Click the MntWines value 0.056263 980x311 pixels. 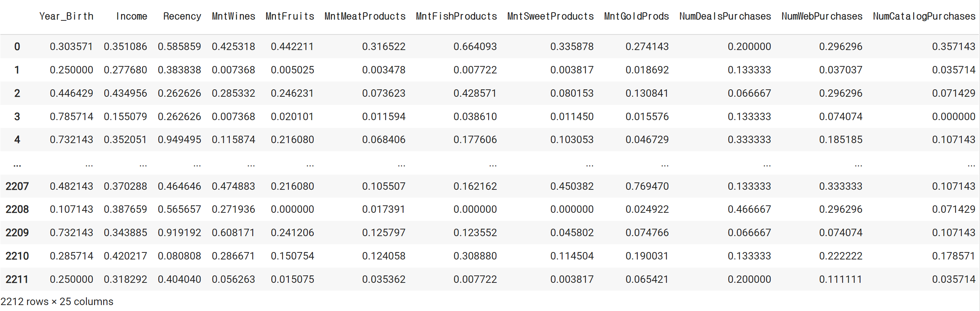click(x=233, y=279)
